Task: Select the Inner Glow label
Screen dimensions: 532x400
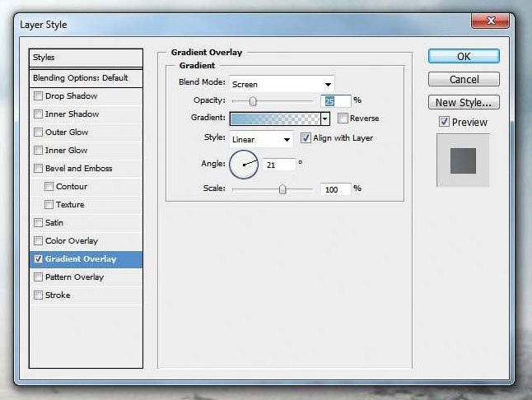Action: (x=66, y=150)
